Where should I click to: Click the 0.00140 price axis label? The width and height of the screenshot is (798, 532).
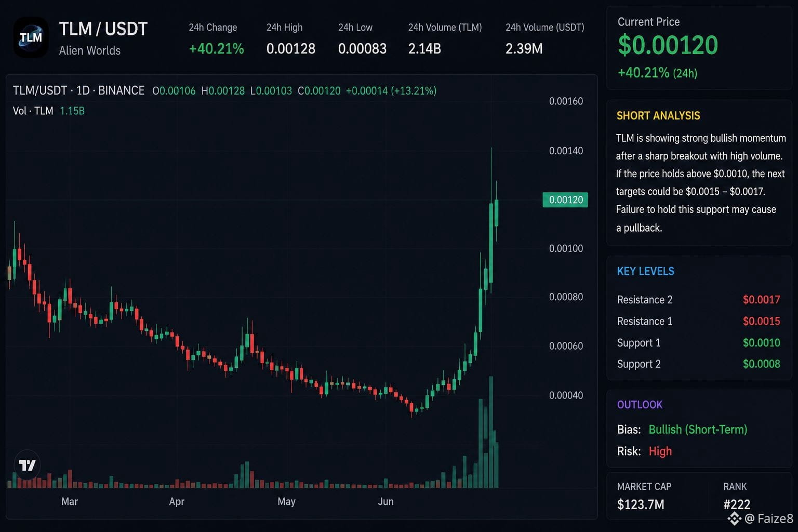point(566,151)
